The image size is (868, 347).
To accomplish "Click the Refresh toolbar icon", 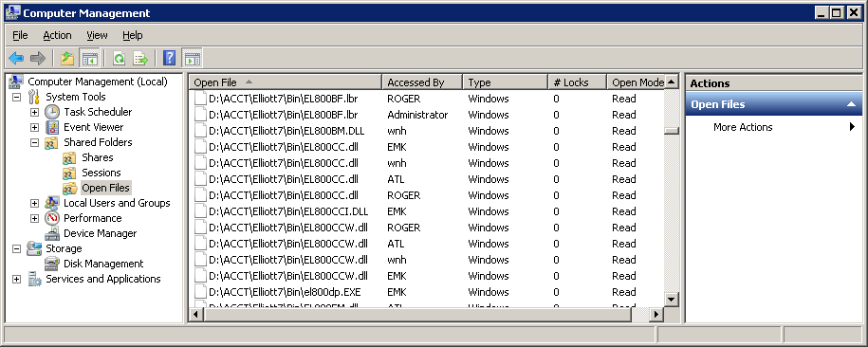I will click(119, 58).
